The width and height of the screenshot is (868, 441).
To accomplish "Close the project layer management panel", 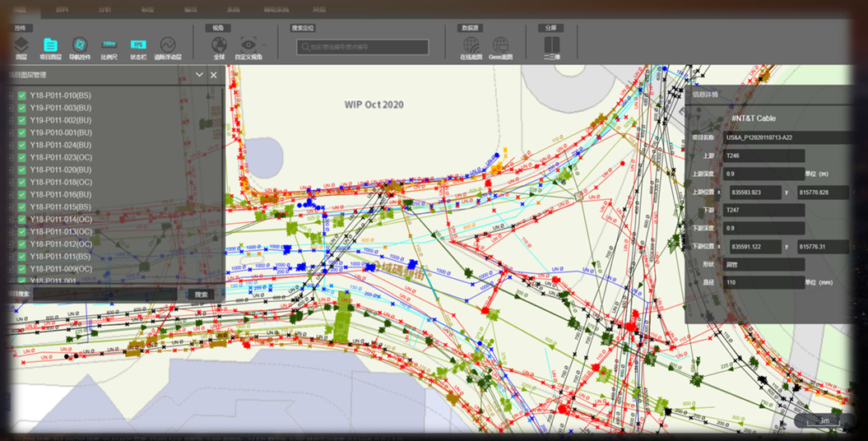I will [214, 75].
